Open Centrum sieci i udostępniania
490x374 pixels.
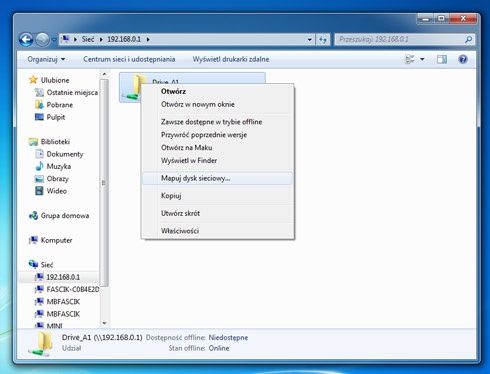click(x=129, y=59)
